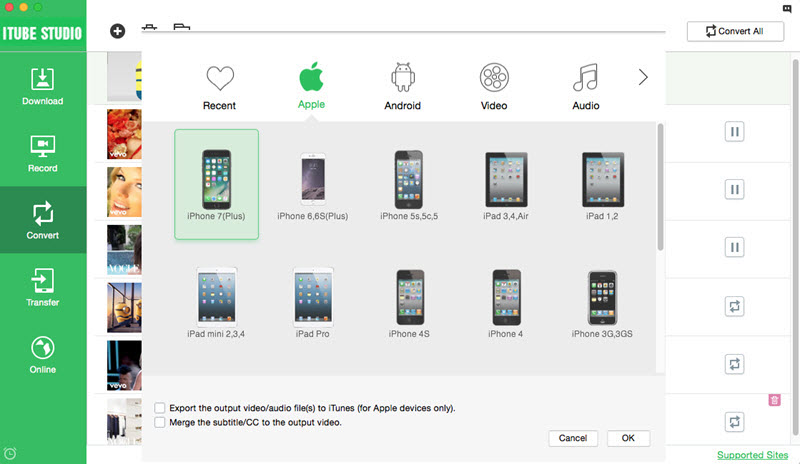This screenshot has width=800, height=464.
Task: Switch to the Video category tab
Action: [x=494, y=87]
